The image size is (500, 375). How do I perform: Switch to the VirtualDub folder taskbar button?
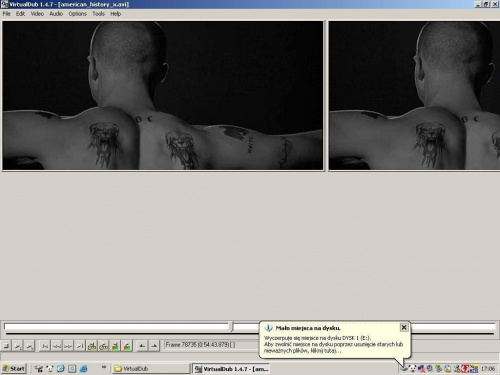point(151,369)
